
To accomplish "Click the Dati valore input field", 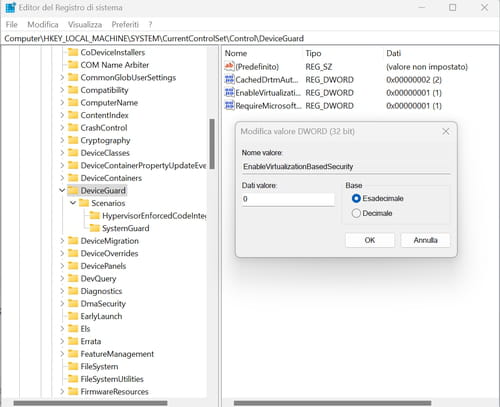I will click(288, 199).
